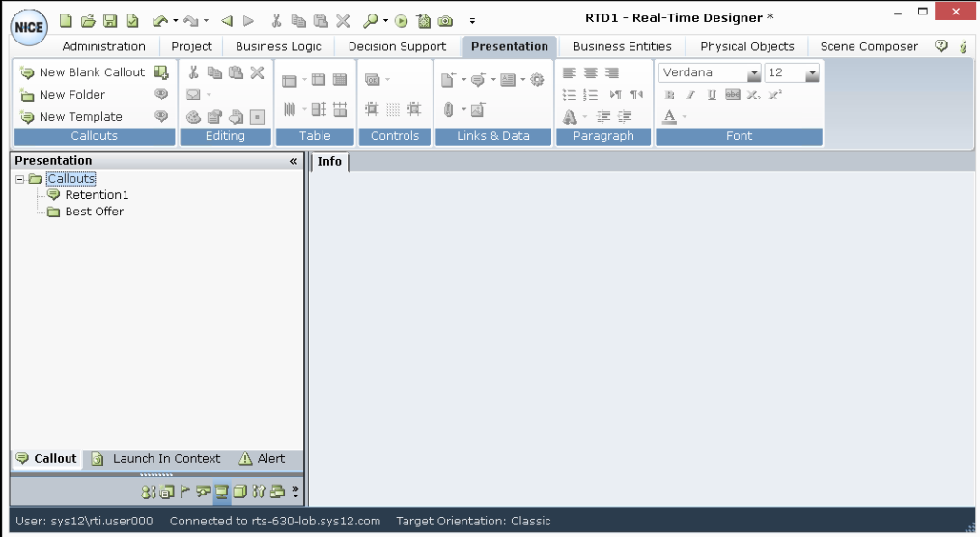The height and width of the screenshot is (537, 980).
Task: Toggle Italic font formatting
Action: [x=690, y=95]
